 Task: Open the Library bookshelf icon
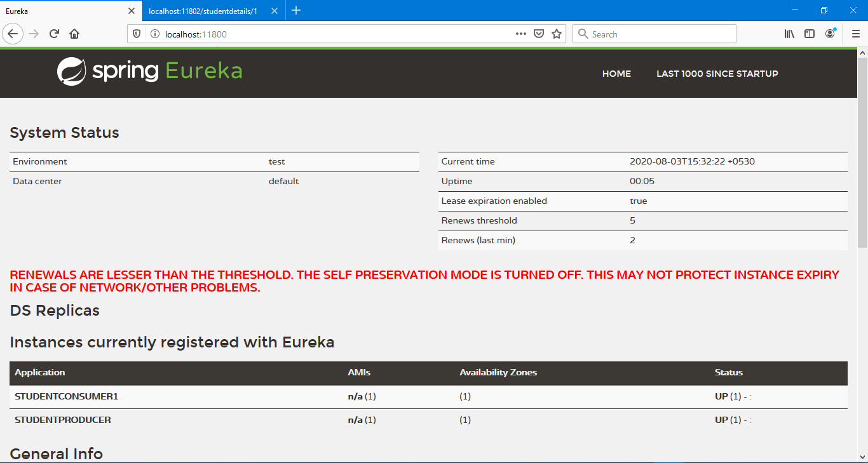(789, 34)
